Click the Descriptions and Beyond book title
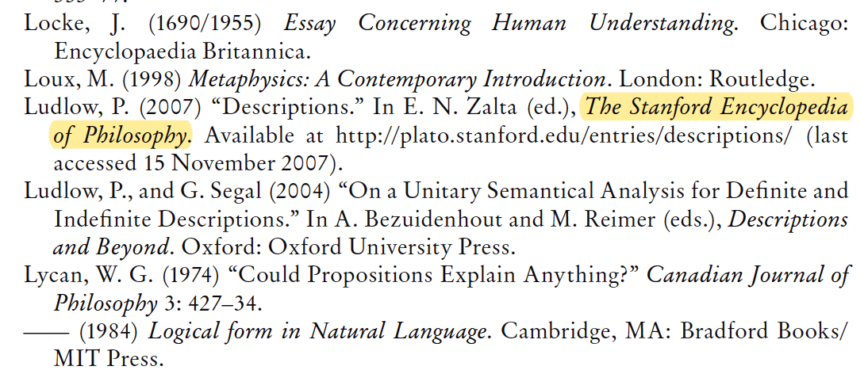Image resolution: width=868 pixels, height=374 pixels. point(450,233)
